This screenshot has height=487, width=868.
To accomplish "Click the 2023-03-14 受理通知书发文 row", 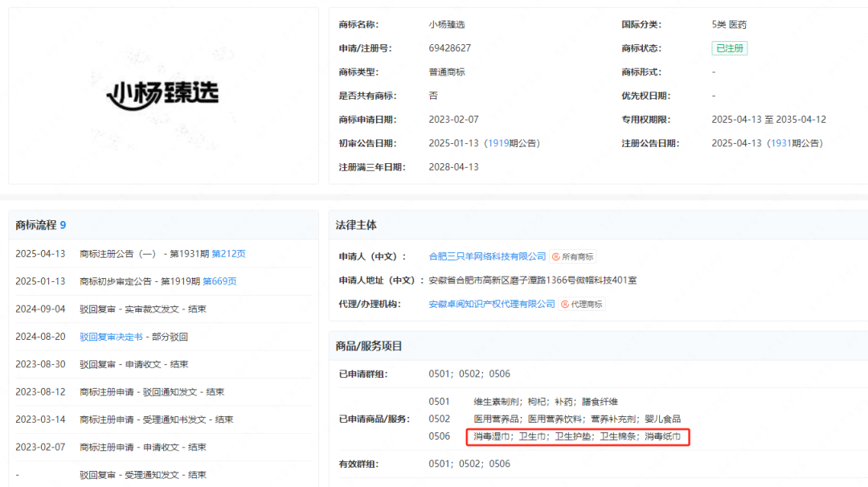I will pyautogui.click(x=163, y=420).
